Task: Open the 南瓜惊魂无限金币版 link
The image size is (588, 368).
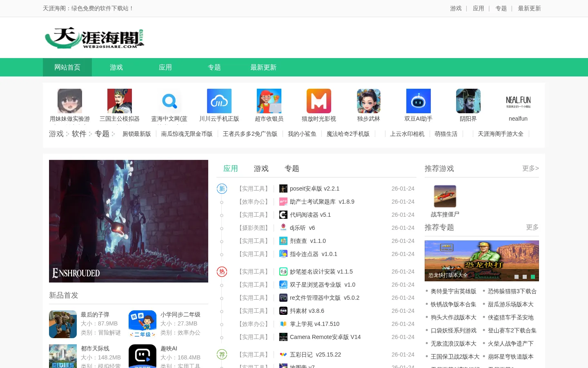Action: (x=187, y=134)
